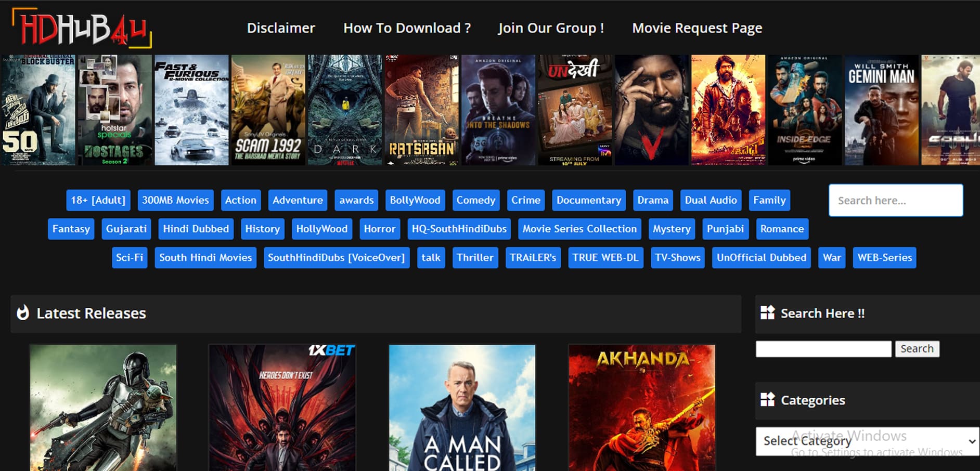Open the Hostages Season 2 poster
Viewport: 980px width, 471px height.
(x=115, y=110)
